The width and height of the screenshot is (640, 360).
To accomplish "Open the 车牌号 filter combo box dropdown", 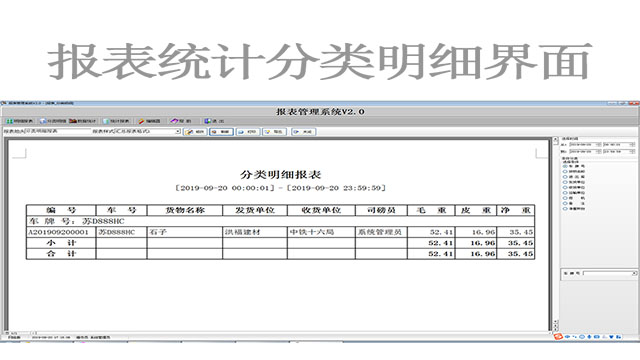I will [x=634, y=273].
